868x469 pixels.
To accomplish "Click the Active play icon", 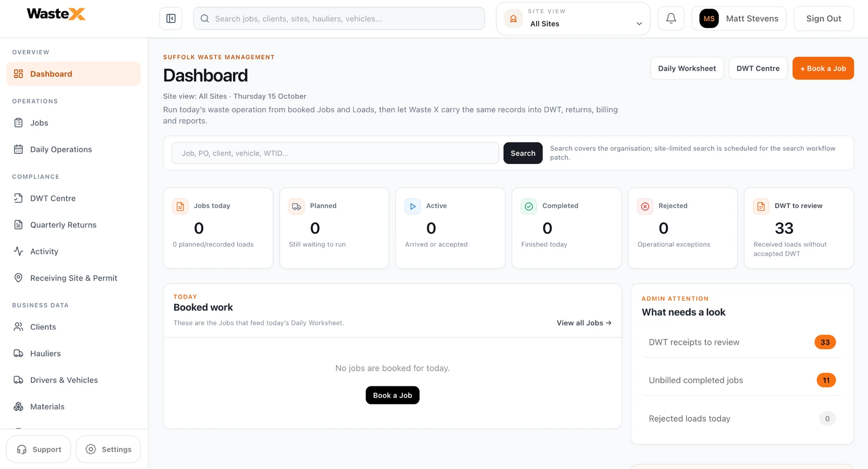I will point(413,206).
